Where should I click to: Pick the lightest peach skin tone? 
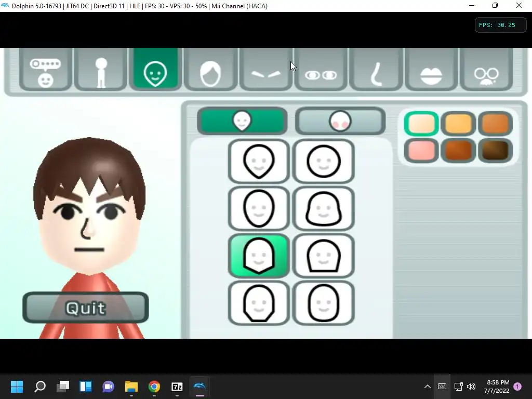coord(421,124)
